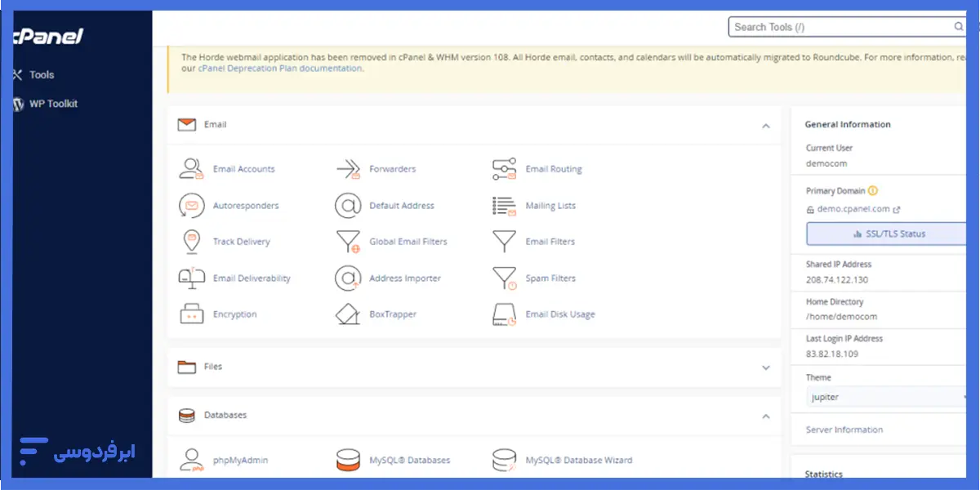The height and width of the screenshot is (490, 980).
Task: Click the Tools wrench icon in the sidebar
Action: 18,75
